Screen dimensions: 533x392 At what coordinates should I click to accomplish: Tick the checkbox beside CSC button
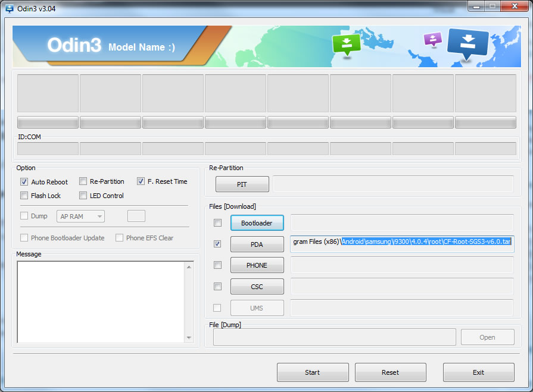point(217,287)
